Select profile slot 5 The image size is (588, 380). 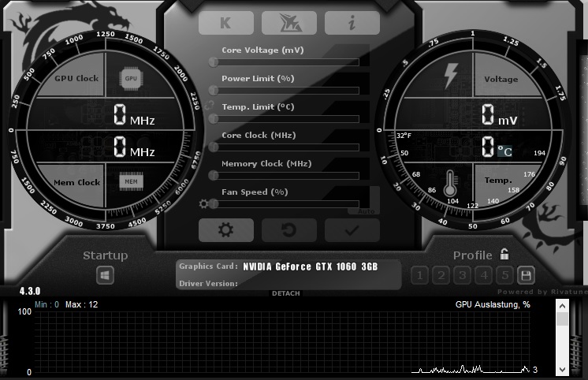(504, 276)
